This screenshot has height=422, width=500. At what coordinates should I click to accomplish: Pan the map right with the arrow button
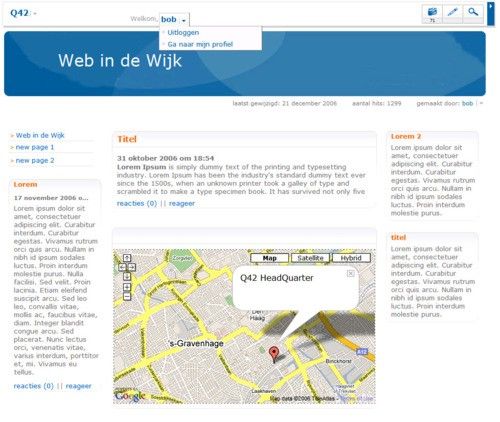pos(132,267)
